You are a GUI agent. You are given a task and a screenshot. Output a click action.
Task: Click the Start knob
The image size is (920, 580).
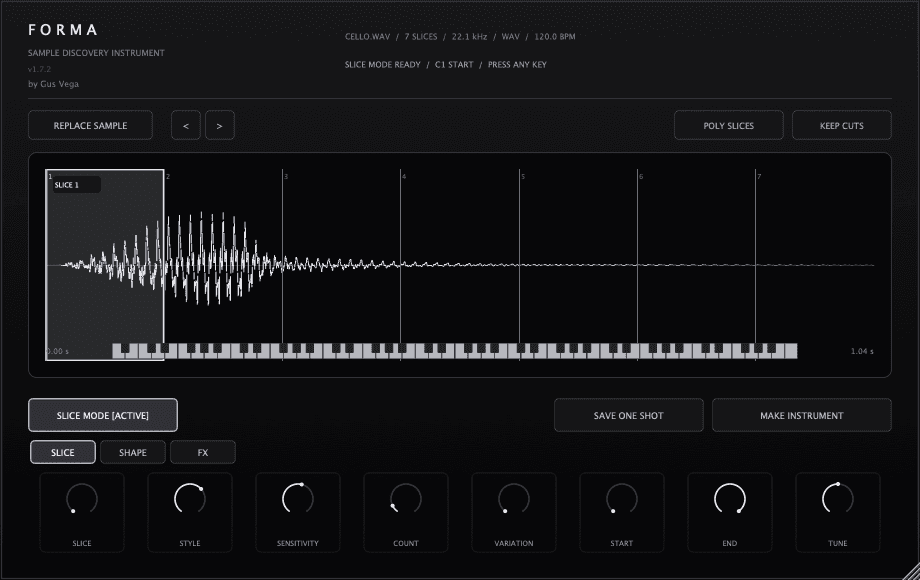tap(621, 499)
